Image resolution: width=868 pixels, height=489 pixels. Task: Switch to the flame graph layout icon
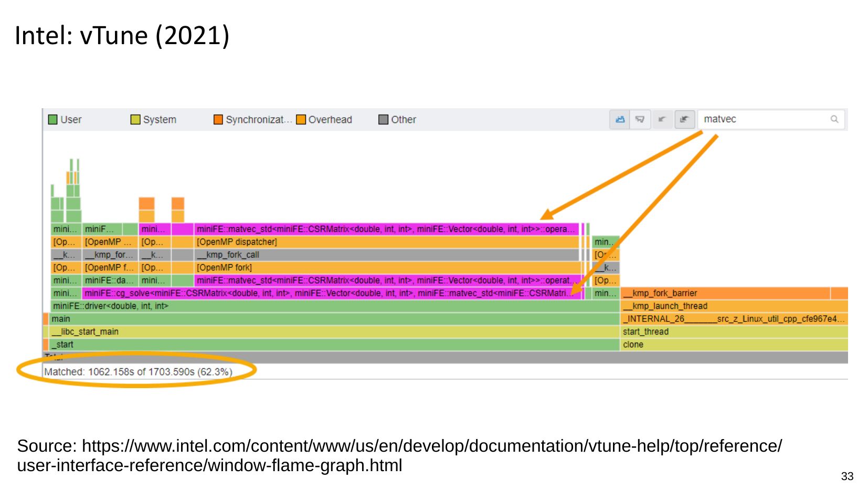coord(620,119)
